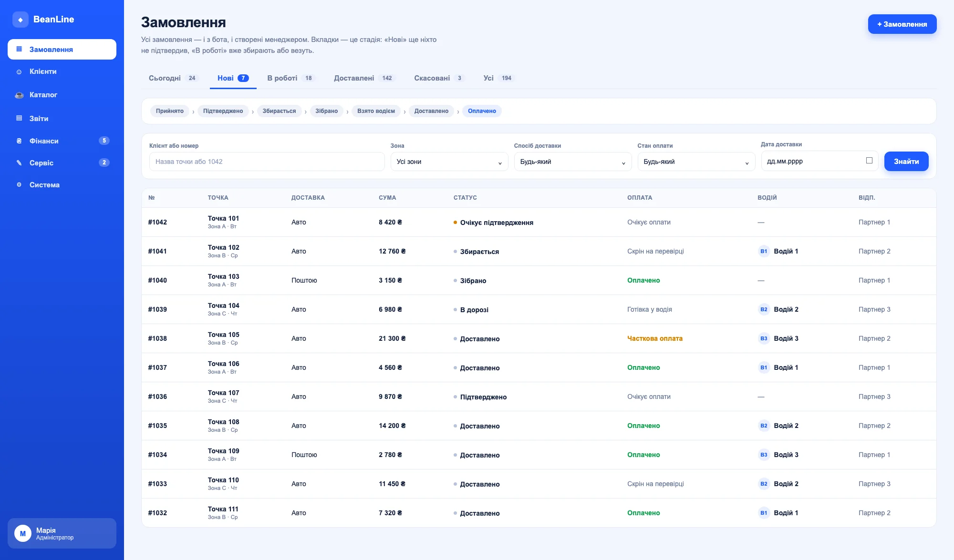Open order #1042 row number
This screenshot has width=954, height=560.
click(157, 222)
